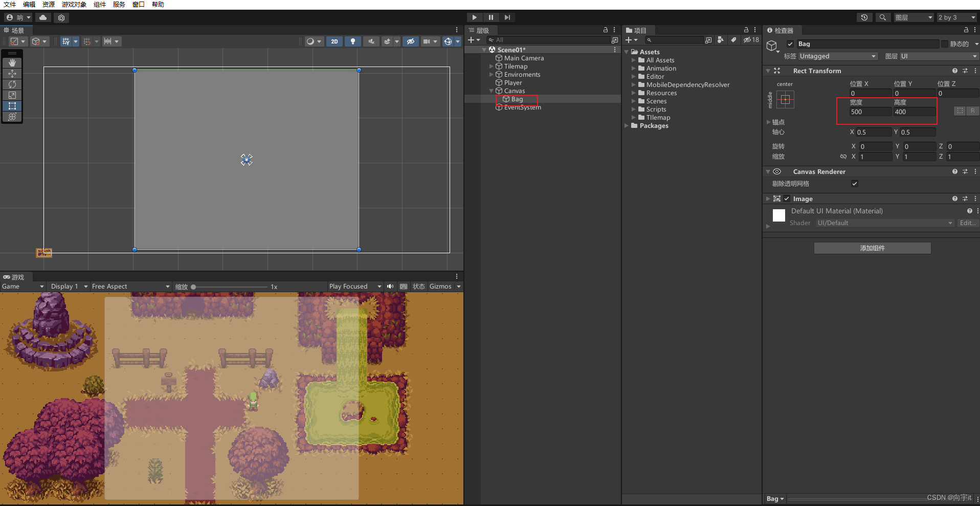Open the Component menu
980x506 pixels.
pyautogui.click(x=100, y=5)
